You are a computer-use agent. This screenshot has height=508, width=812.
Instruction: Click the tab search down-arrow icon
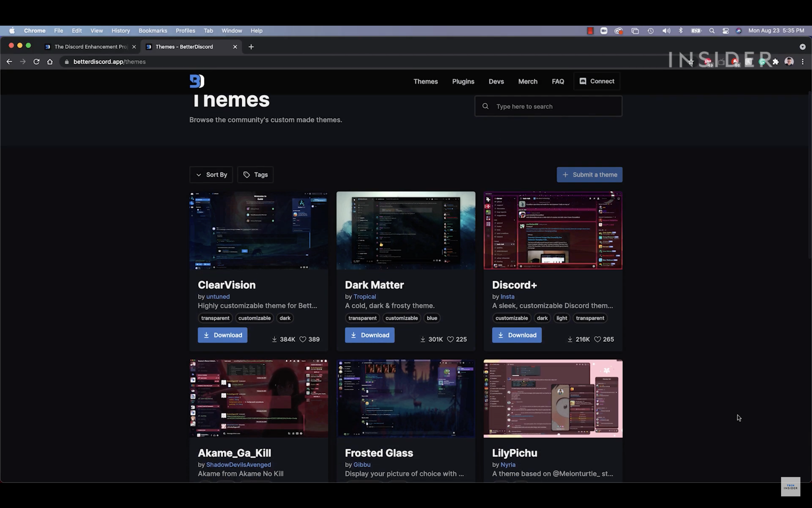[802, 47]
